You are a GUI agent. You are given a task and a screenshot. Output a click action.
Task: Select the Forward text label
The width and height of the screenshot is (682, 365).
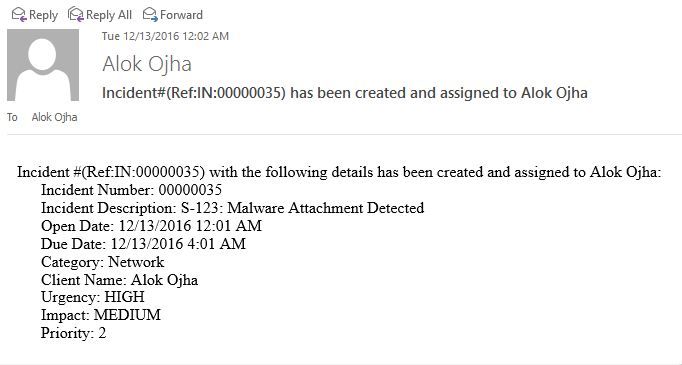(181, 15)
